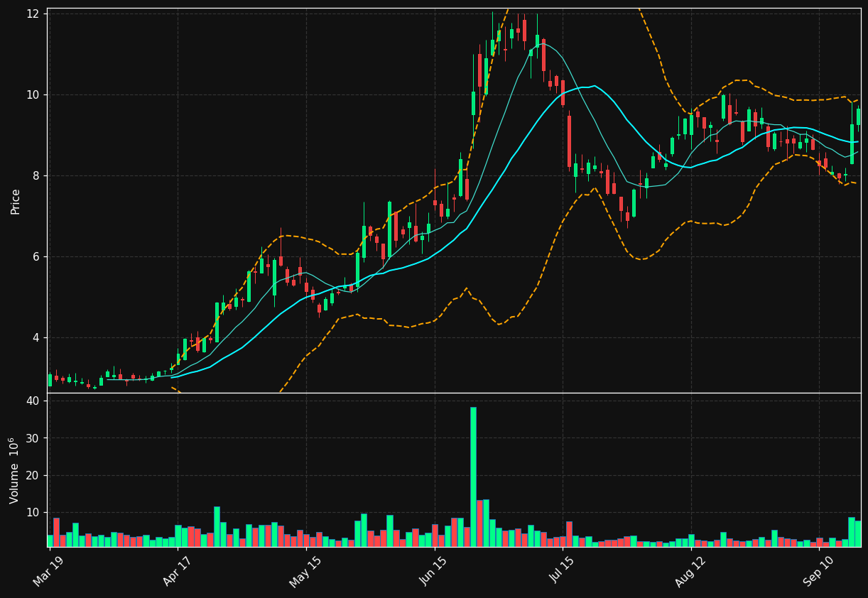Click the Jul 15 date label
Screen dimensions: 868x598
[x=561, y=571]
